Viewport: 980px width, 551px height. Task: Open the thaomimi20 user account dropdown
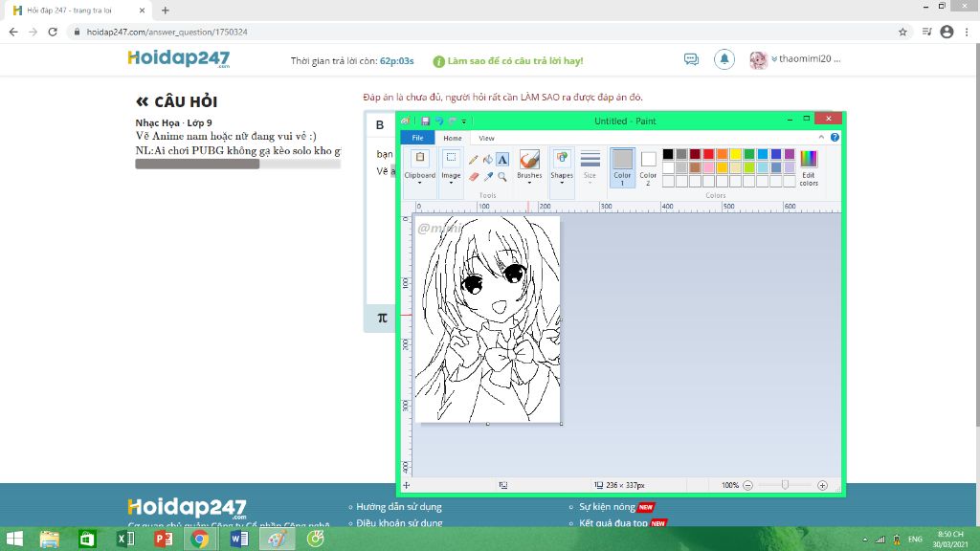pos(806,58)
